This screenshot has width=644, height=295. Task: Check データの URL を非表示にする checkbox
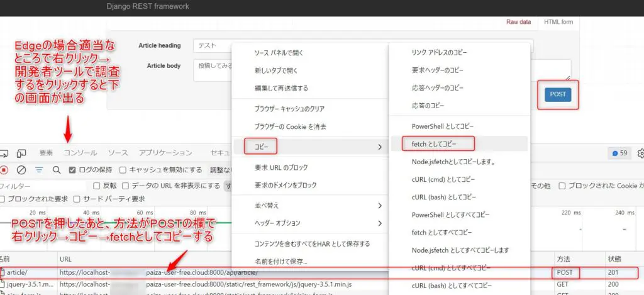pos(125,186)
